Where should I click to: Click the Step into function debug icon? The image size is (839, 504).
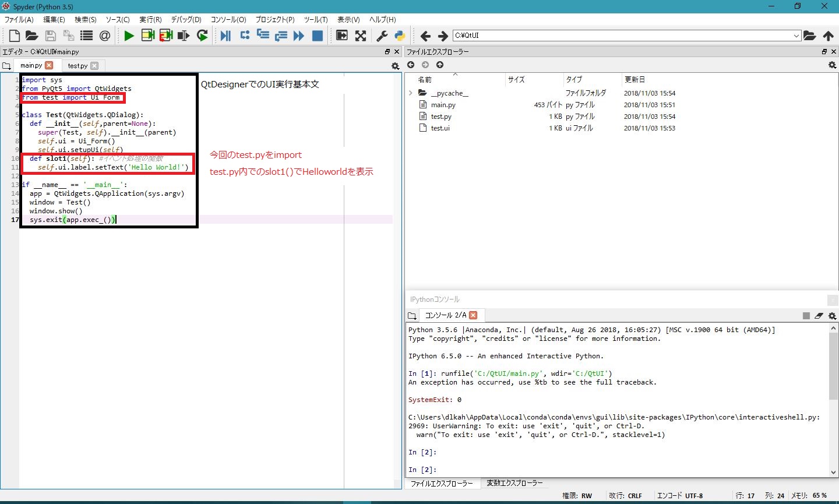click(263, 36)
